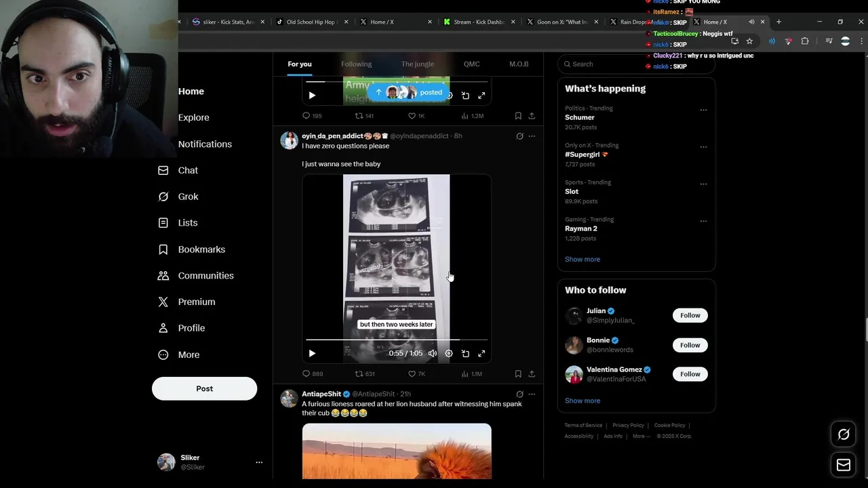Play the ultrasound video
The image size is (868, 488).
[312, 353]
